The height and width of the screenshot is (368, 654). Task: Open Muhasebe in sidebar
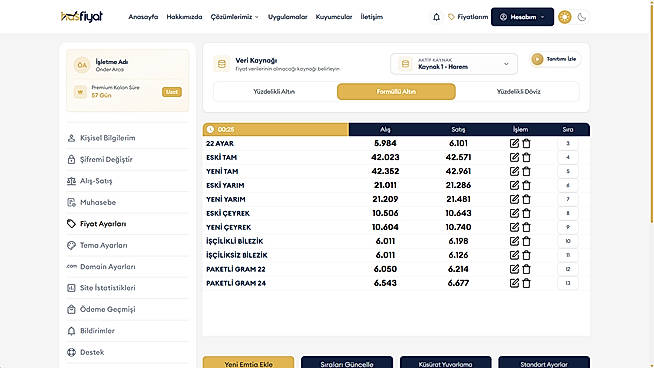click(127, 202)
